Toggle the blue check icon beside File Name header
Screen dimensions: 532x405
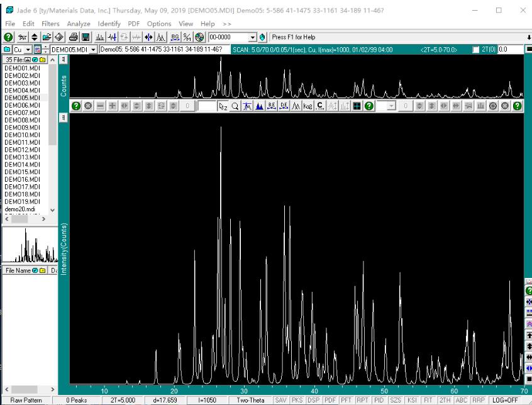[x=35, y=270]
